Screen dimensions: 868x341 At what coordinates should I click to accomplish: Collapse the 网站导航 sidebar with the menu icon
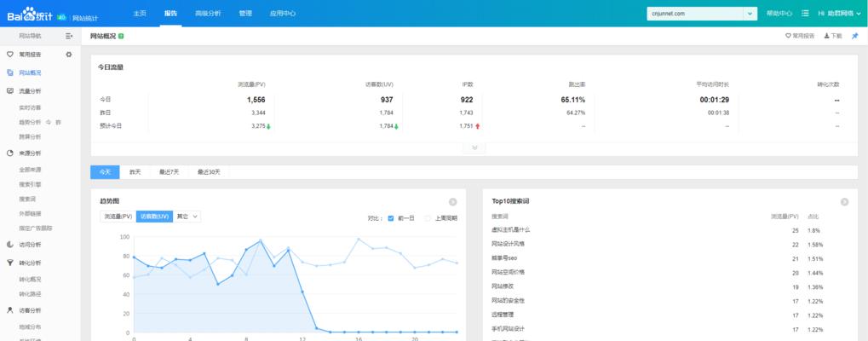(x=69, y=36)
